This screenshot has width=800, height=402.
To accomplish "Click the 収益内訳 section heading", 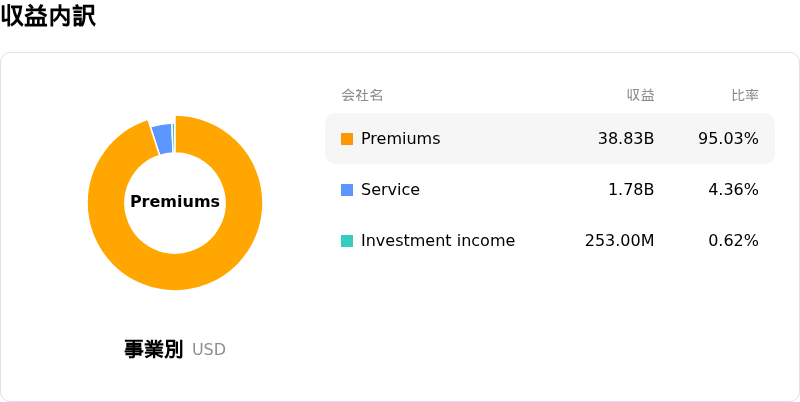I will point(48,17).
